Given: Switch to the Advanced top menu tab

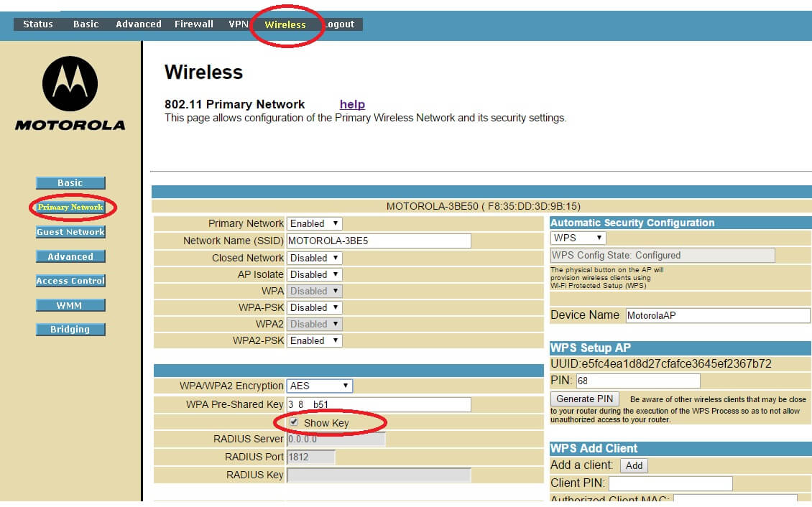Looking at the screenshot, I should 138,24.
